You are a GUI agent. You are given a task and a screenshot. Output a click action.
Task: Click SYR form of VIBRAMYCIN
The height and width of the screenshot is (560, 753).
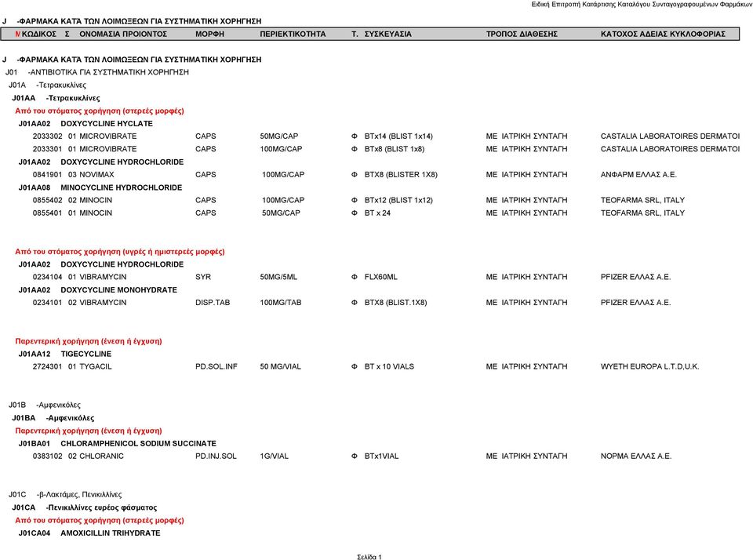click(202, 277)
